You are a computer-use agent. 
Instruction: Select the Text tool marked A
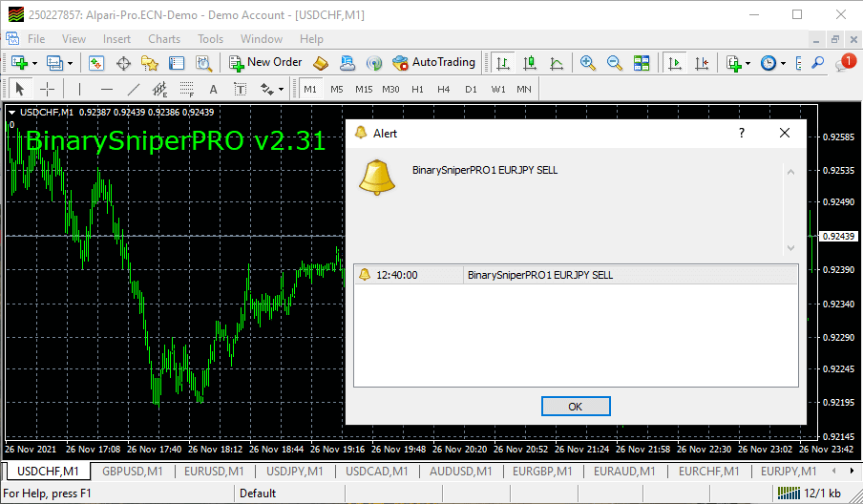coord(214,89)
